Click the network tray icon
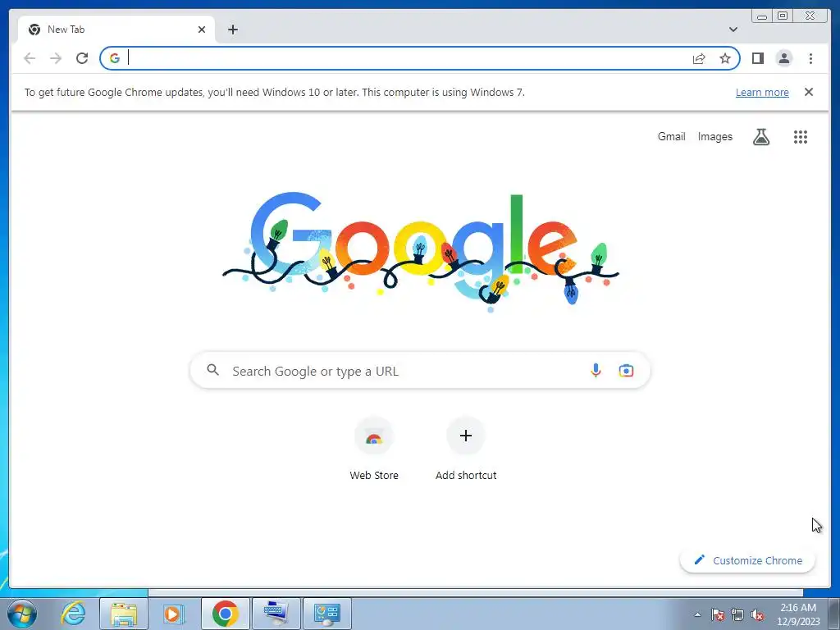The image size is (840, 630). (737, 614)
